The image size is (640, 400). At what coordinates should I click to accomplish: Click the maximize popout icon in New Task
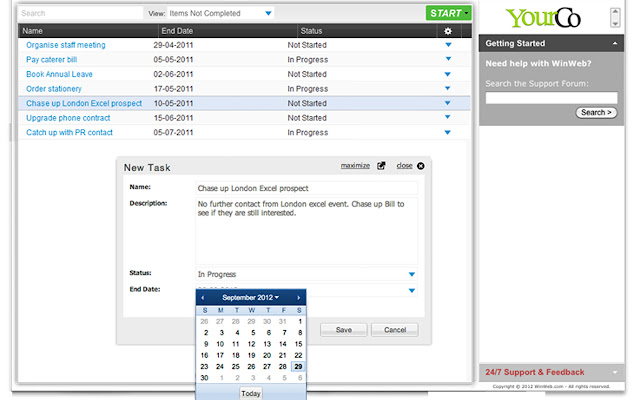click(x=381, y=166)
